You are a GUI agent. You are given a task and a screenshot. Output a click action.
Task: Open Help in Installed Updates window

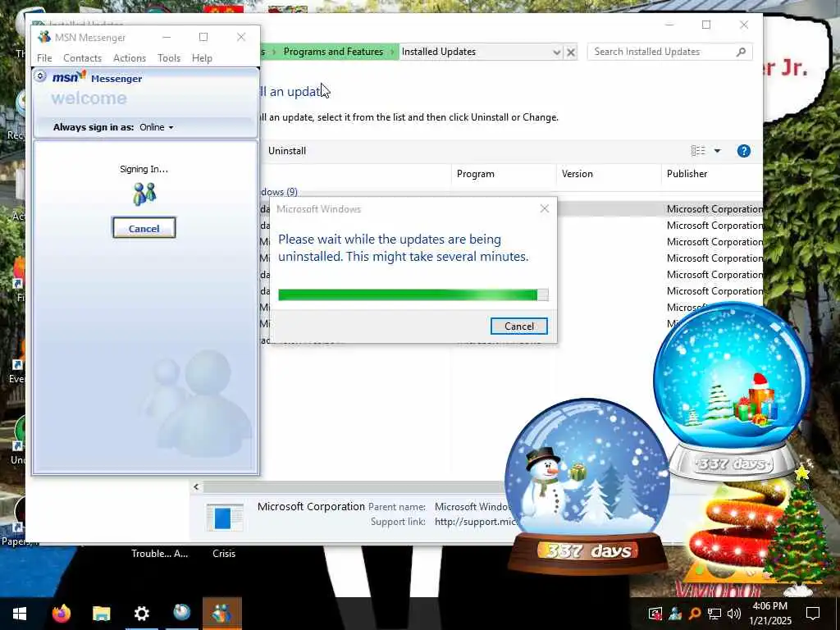[x=743, y=151]
